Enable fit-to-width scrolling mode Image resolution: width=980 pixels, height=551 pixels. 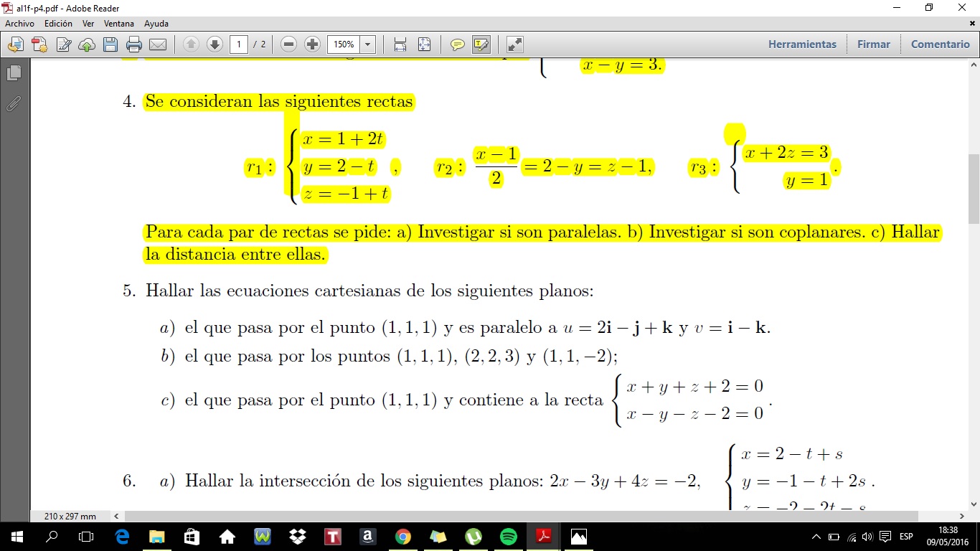pyautogui.click(x=400, y=44)
